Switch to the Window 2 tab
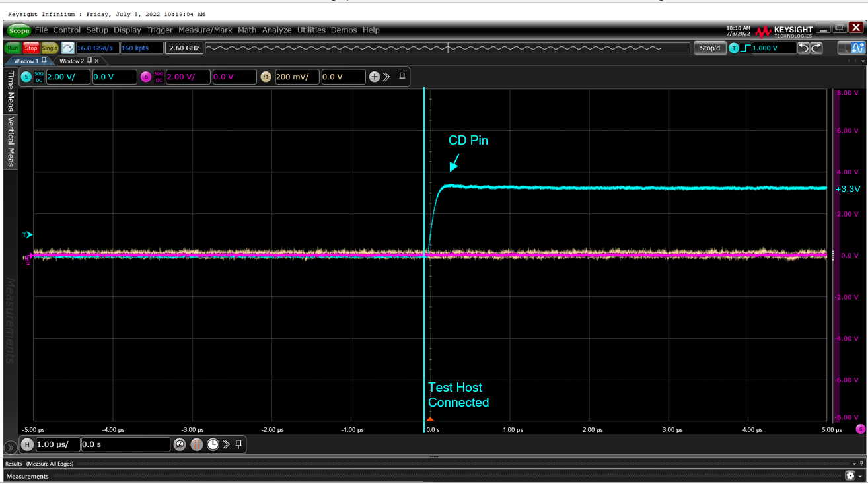 pos(72,61)
